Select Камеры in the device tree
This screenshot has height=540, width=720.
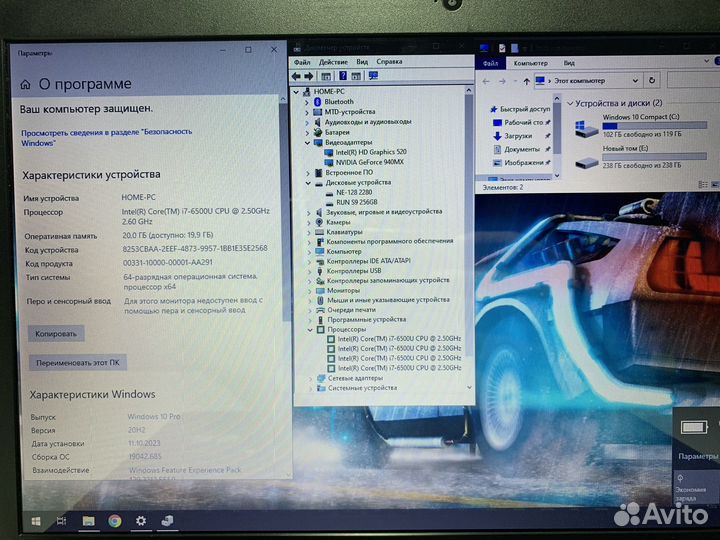pos(338,222)
